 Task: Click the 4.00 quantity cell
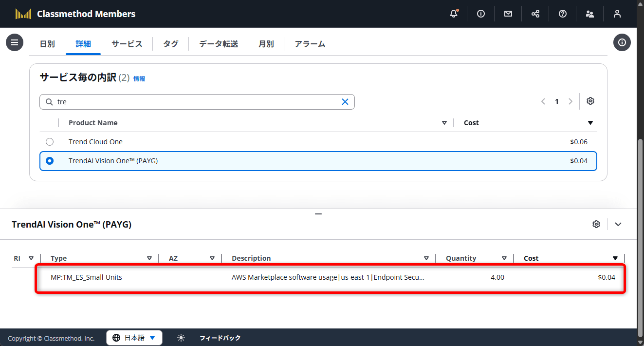pos(497,277)
